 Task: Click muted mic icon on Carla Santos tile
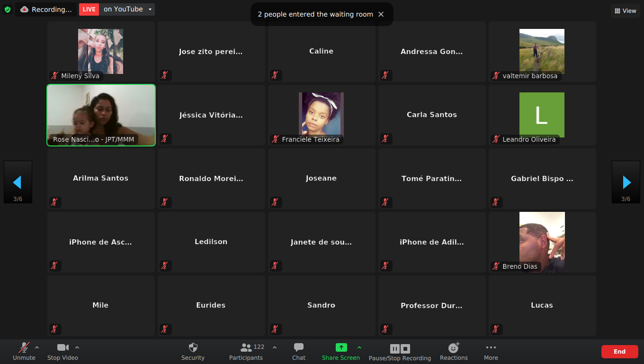point(385,139)
